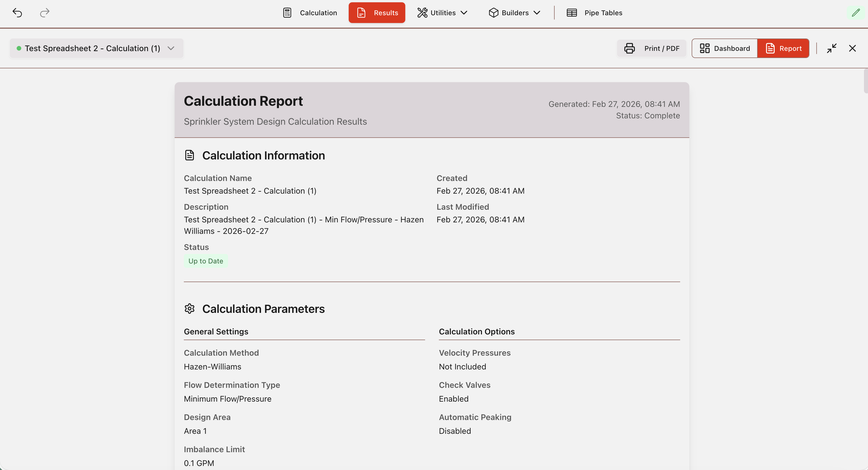This screenshot has height=470, width=868.
Task: Click the Status: Complete text
Action: tap(648, 115)
